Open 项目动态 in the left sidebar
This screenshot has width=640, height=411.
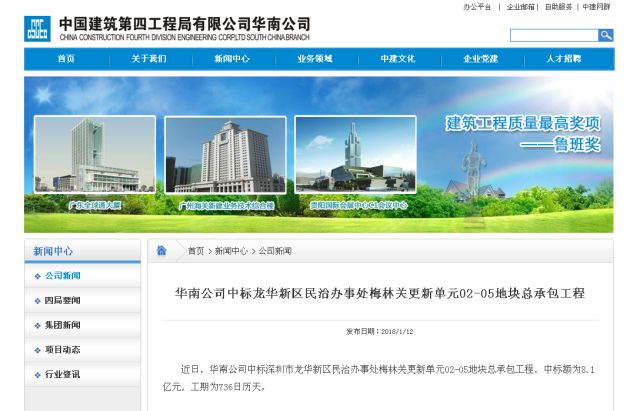point(62,350)
